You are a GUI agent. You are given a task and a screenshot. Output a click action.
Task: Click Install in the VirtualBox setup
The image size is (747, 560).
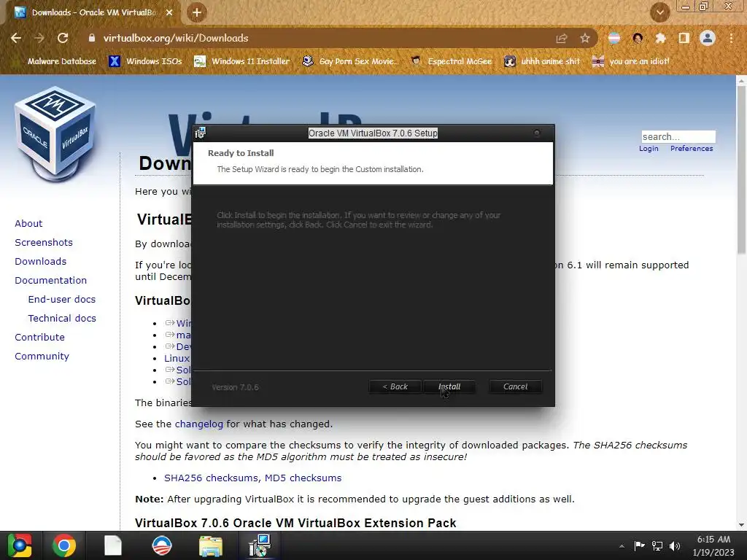[449, 386]
